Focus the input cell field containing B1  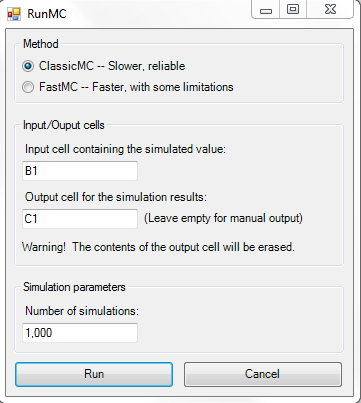pos(80,171)
